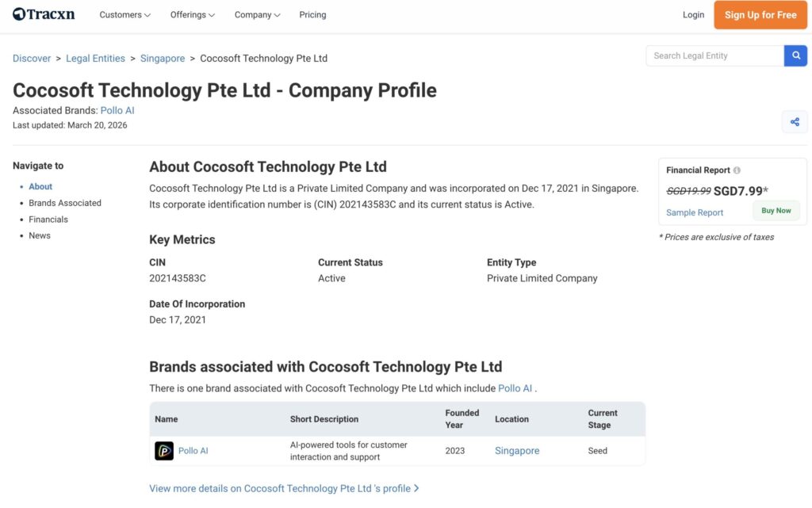812x508 pixels.
Task: Open the Pricing page
Action: [x=312, y=15]
